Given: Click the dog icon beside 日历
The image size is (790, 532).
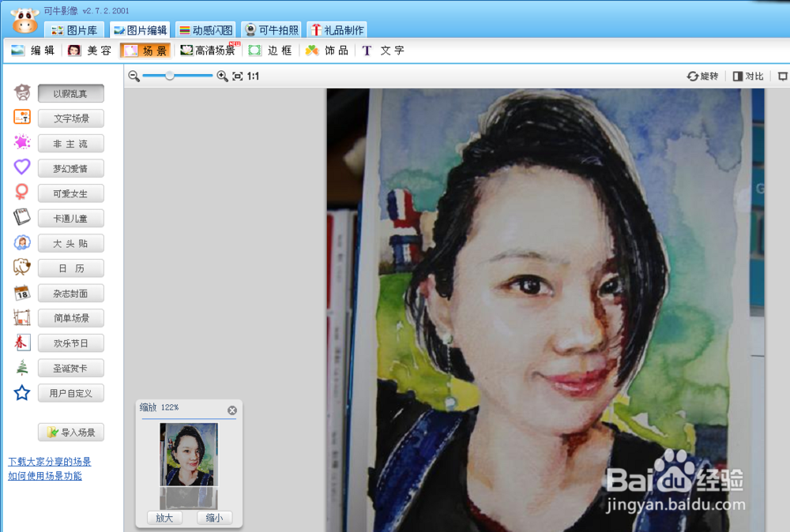Looking at the screenshot, I should pos(21,267).
